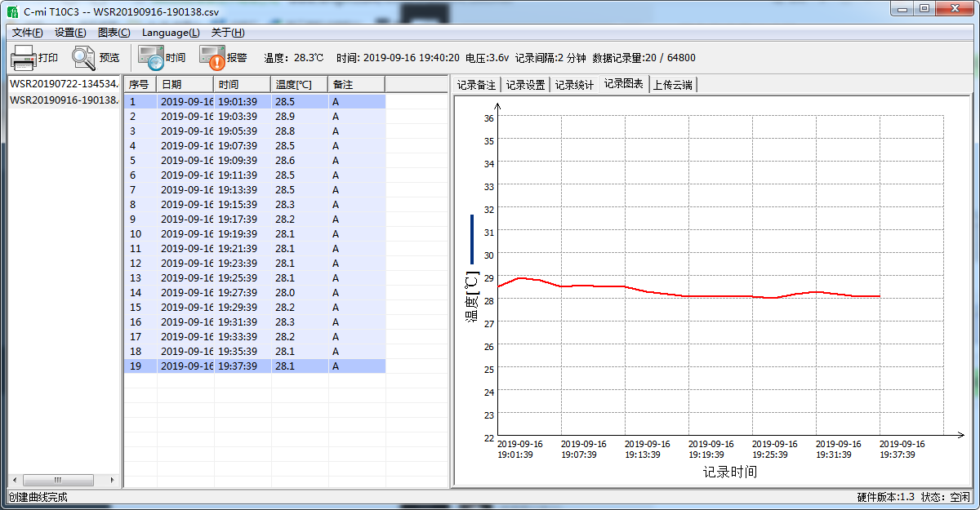Image resolution: width=980 pixels, height=510 pixels.
Task: Select record row 5 with temperature 28.6
Action: [x=255, y=161]
